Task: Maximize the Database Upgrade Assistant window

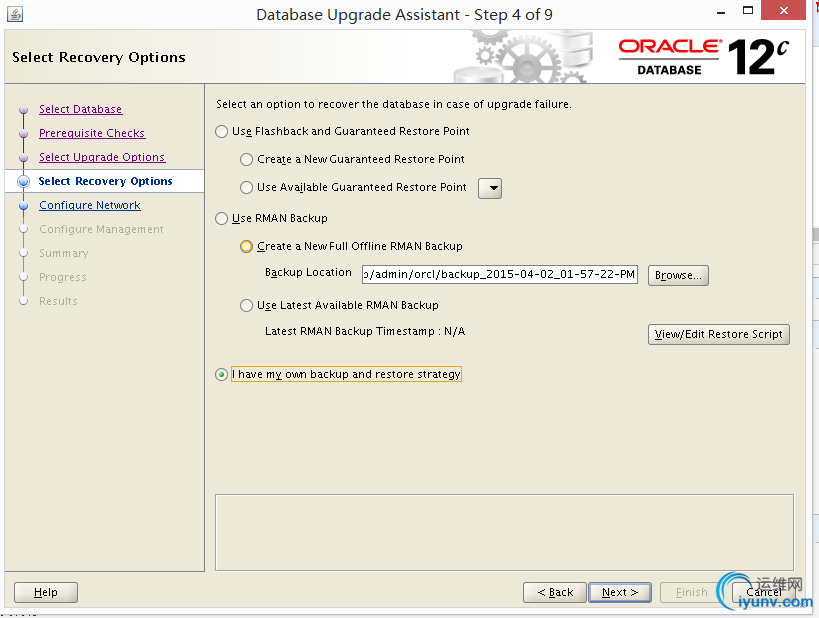Action: [748, 10]
